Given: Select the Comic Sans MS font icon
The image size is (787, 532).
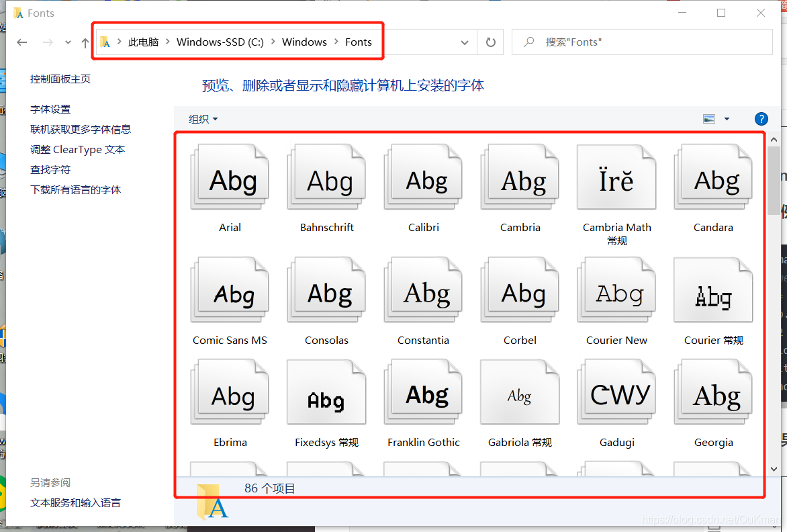Looking at the screenshot, I should (230, 290).
